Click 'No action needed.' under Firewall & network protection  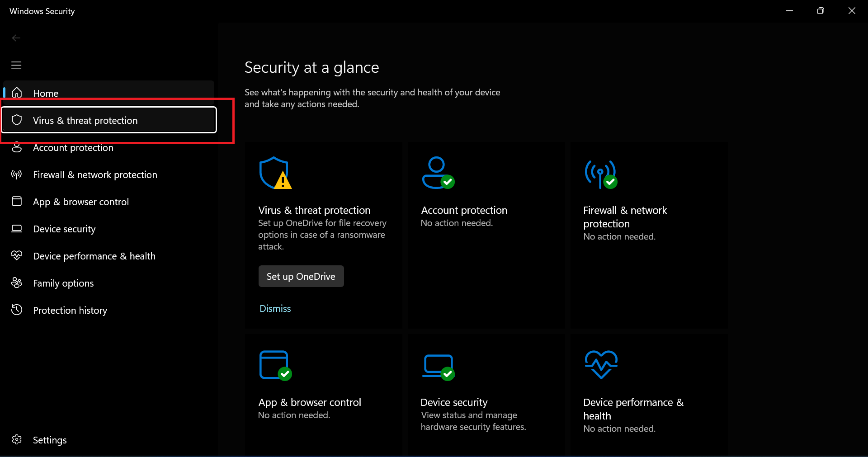pos(619,236)
